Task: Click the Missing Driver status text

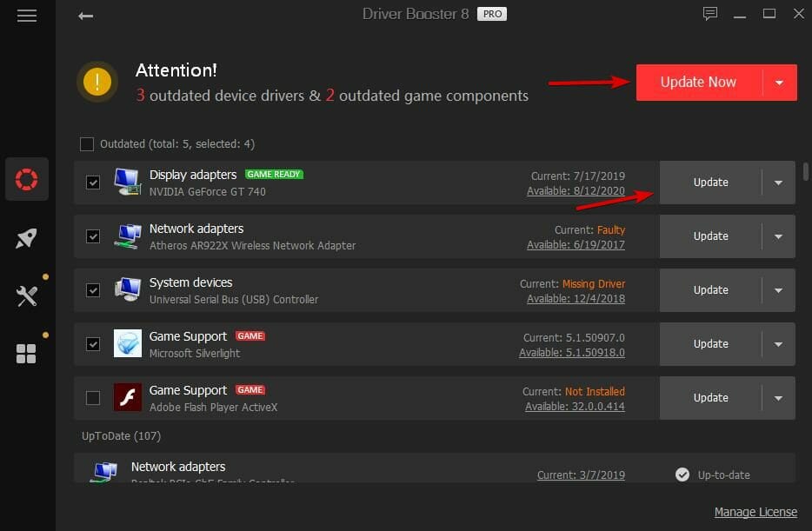Action: pos(594,283)
